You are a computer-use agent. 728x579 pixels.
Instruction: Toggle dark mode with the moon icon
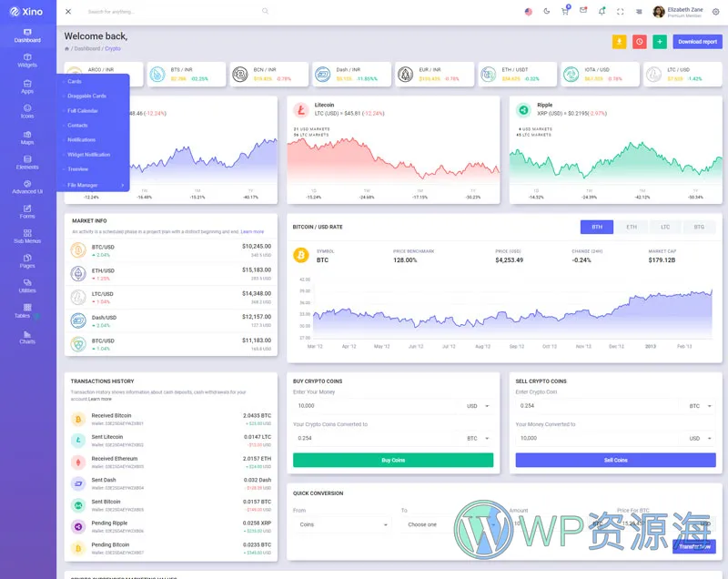click(546, 12)
